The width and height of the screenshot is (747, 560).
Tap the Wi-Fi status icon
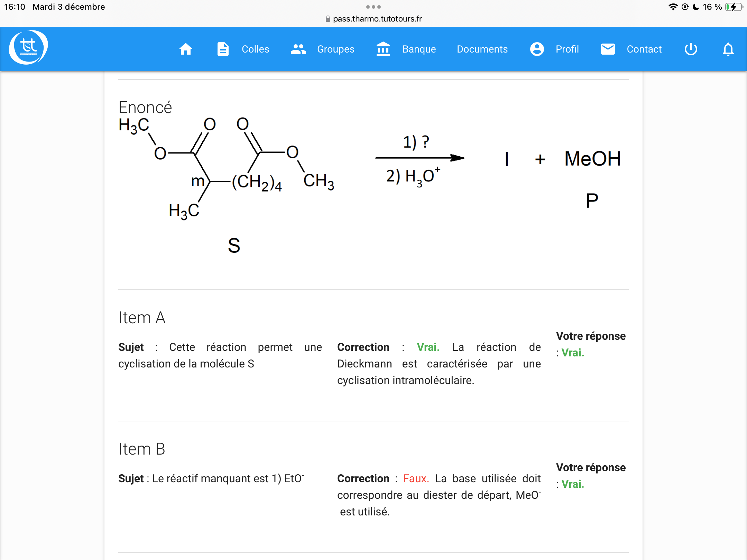pyautogui.click(x=673, y=7)
